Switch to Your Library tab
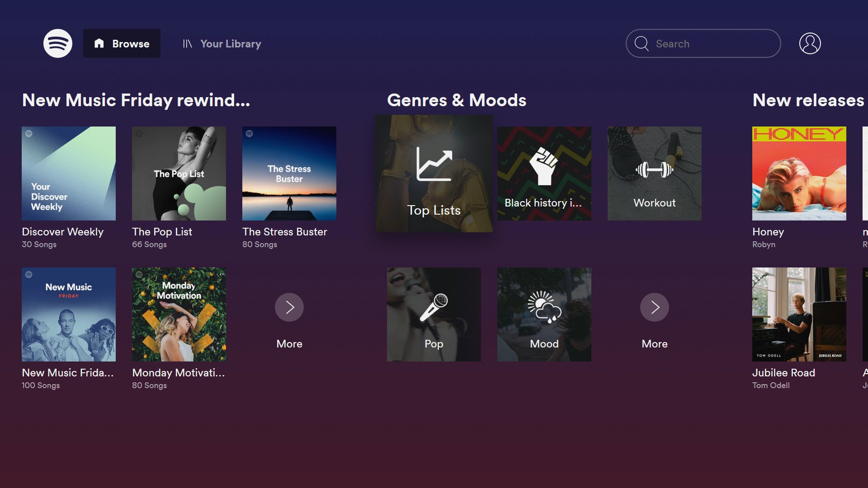The width and height of the screenshot is (868, 488). (x=222, y=43)
